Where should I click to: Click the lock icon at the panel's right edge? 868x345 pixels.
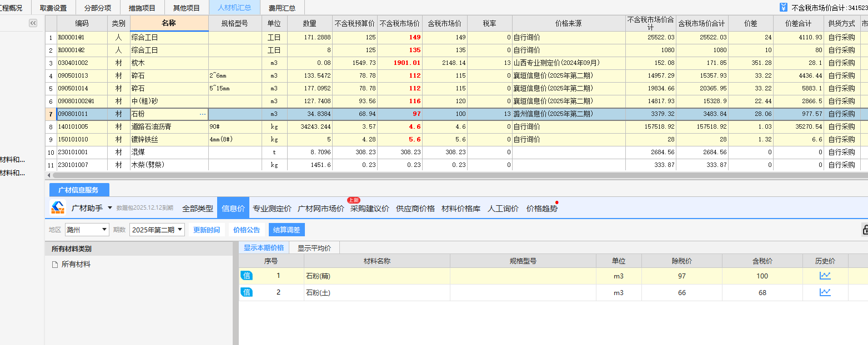(865, 230)
